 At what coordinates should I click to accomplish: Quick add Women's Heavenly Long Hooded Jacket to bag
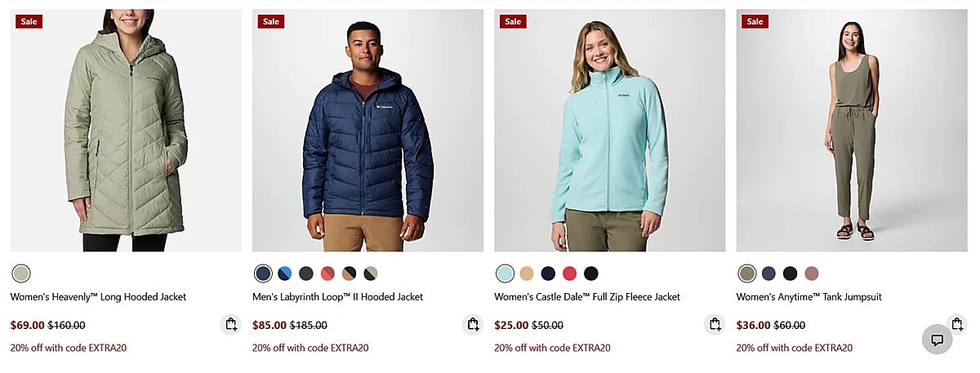(x=230, y=325)
